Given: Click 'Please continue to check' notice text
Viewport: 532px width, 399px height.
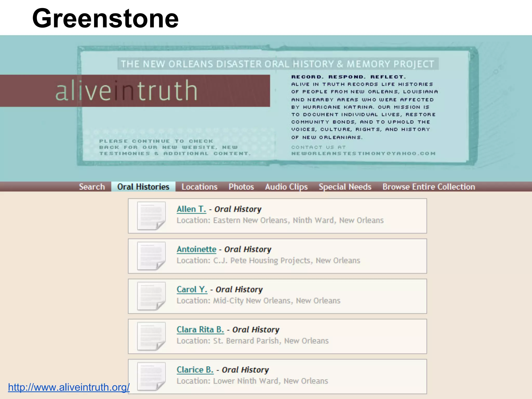Looking at the screenshot, I should (175, 147).
